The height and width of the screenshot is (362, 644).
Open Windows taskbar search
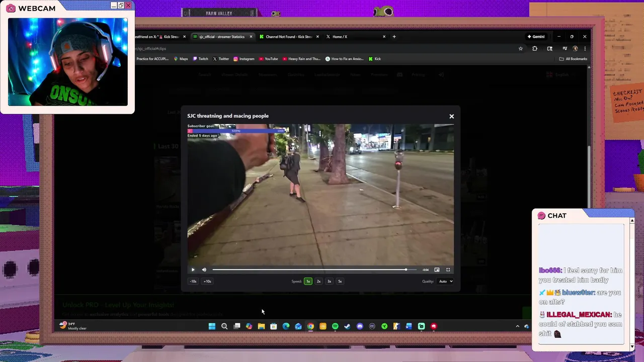point(224,326)
